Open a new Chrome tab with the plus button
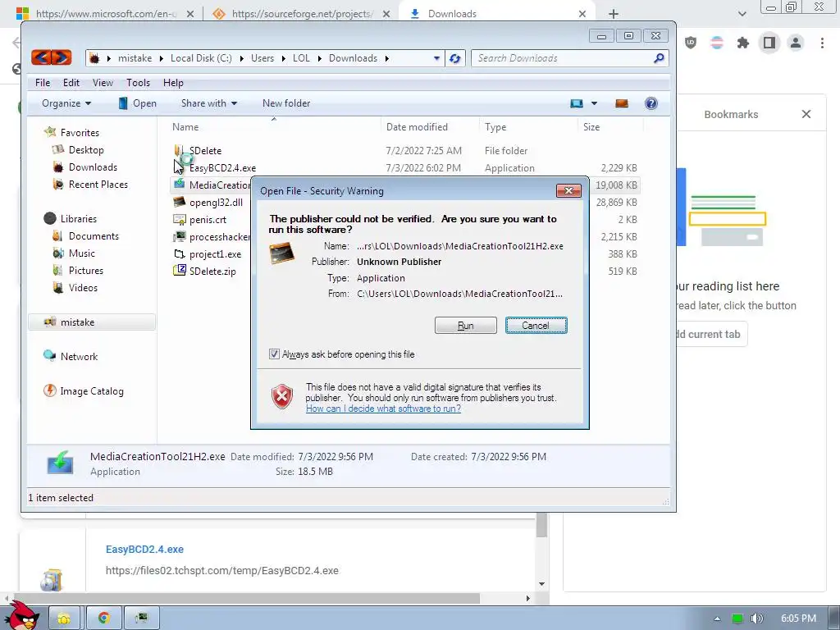Screen dimensions: 840x630 click(614, 14)
